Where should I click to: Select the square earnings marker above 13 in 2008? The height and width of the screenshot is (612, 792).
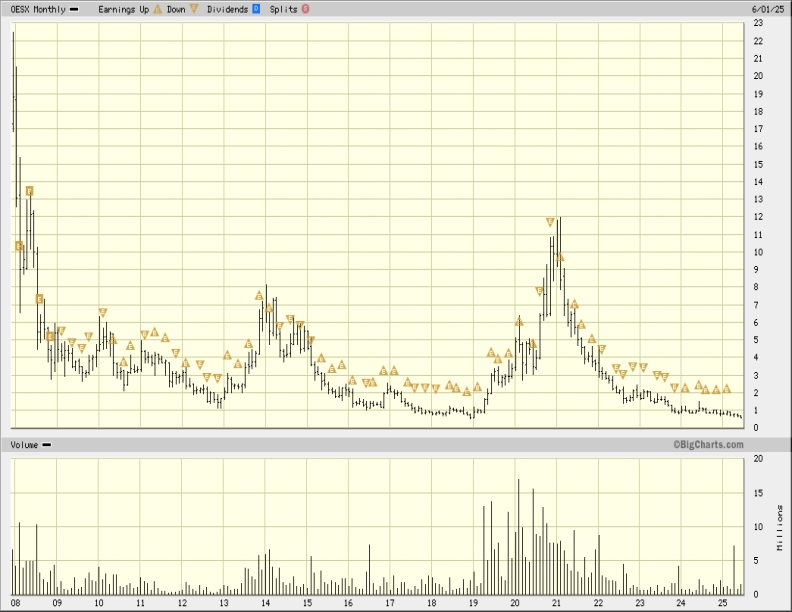pos(29,191)
